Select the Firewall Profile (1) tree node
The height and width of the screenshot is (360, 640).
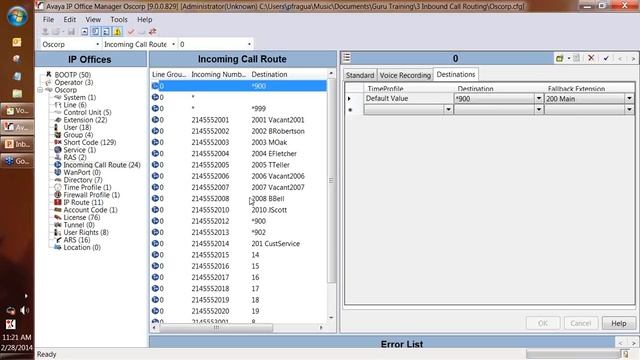pos(91,195)
